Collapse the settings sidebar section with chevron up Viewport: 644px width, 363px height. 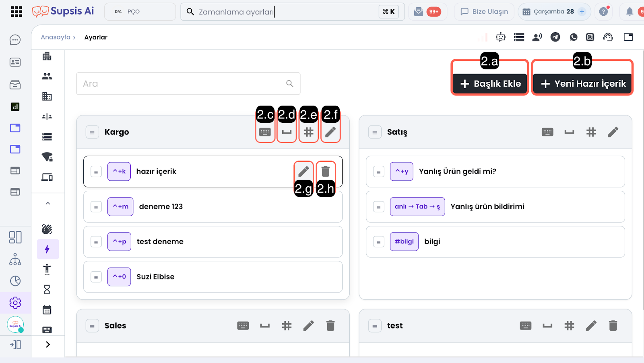click(47, 203)
